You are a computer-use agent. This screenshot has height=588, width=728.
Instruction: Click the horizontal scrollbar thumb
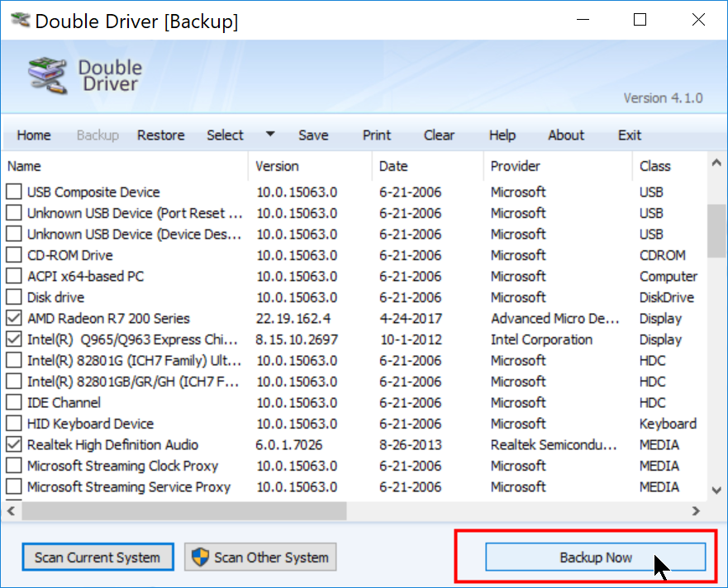(x=184, y=511)
